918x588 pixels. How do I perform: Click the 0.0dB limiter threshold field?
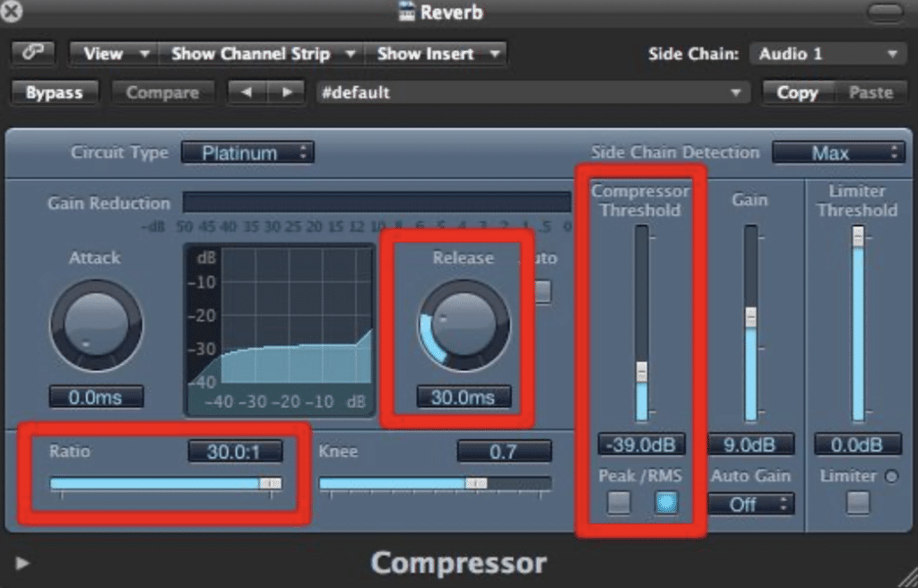[858, 445]
